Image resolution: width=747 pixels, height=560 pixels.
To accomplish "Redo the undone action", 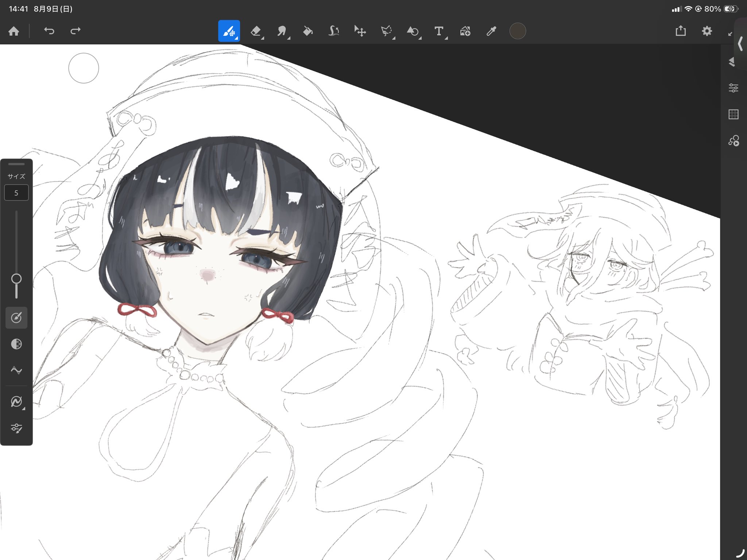I will pyautogui.click(x=75, y=31).
